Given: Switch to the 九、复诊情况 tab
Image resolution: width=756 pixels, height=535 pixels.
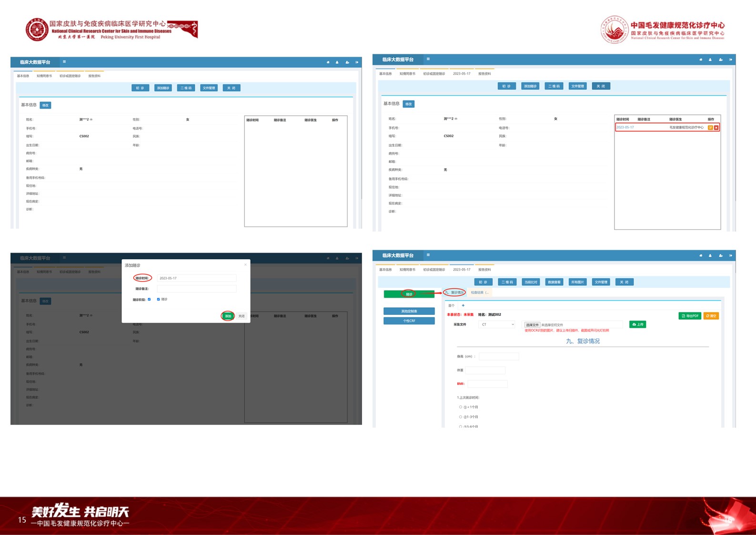Looking at the screenshot, I should point(454,293).
